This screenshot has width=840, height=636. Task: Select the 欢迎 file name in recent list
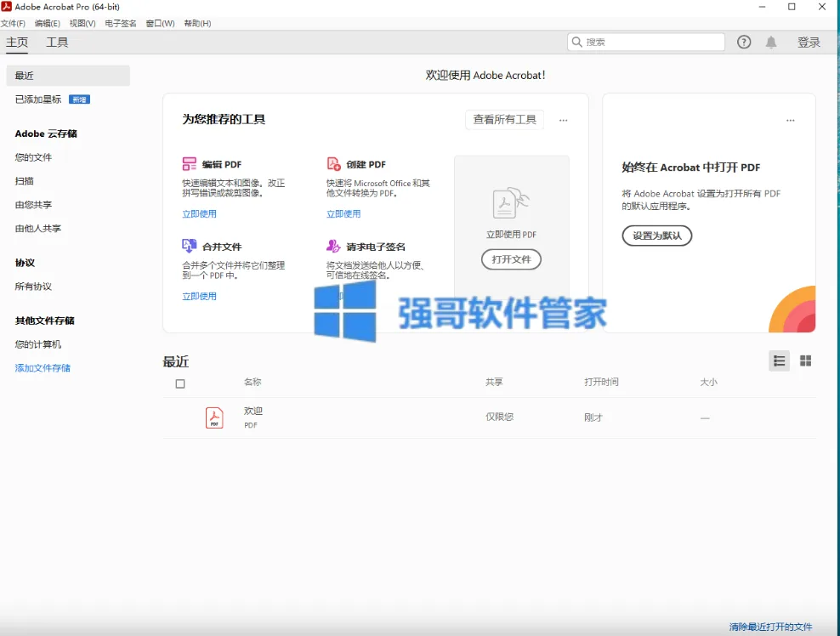[253, 411]
